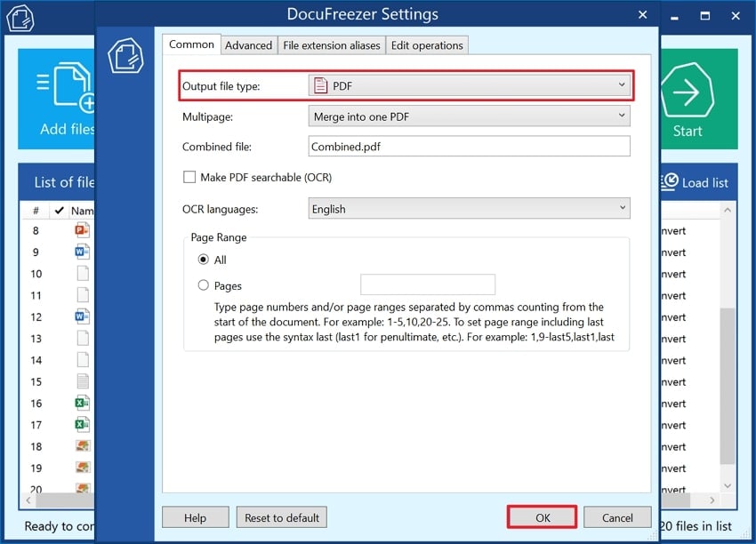Click the image file icon in row 19

[x=83, y=468]
